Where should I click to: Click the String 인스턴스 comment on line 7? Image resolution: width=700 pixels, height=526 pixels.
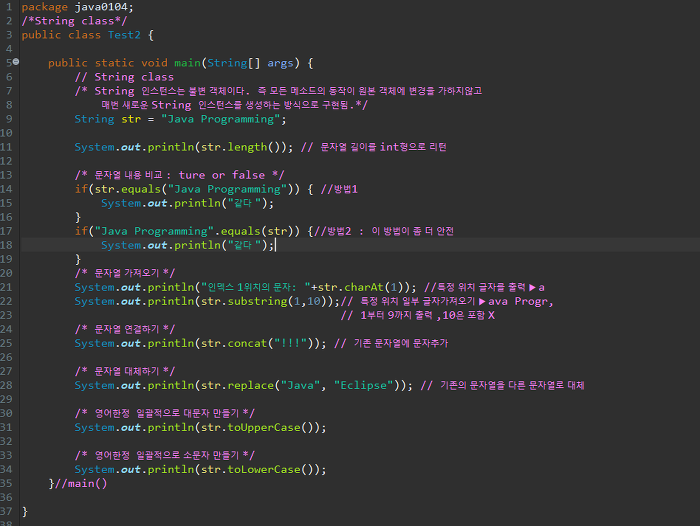279,91
